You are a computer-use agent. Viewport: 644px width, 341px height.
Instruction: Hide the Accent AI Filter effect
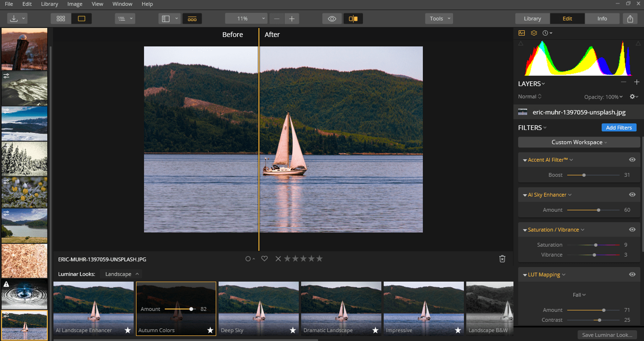(632, 160)
